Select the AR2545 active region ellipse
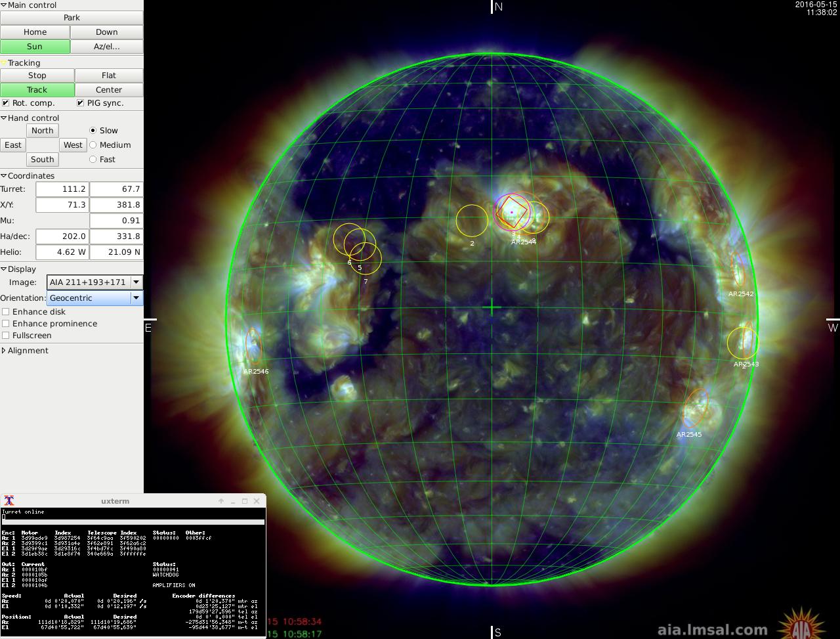Viewport: 840px width, 639px height. tap(696, 407)
